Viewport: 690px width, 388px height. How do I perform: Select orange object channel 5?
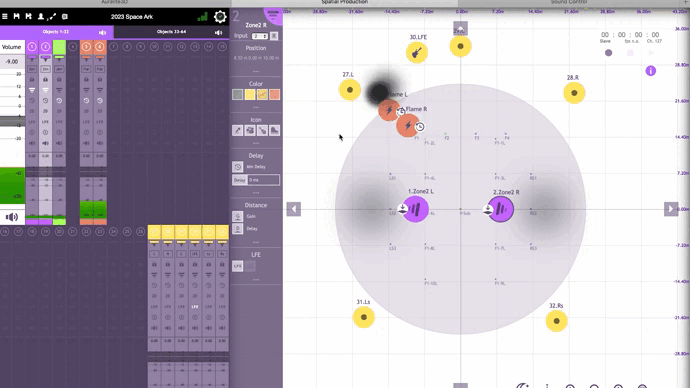point(86,47)
